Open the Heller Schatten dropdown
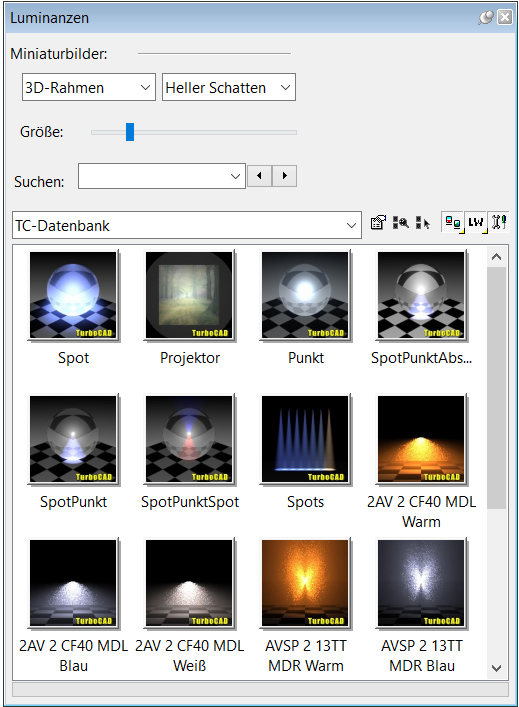The image size is (519, 707). [229, 87]
